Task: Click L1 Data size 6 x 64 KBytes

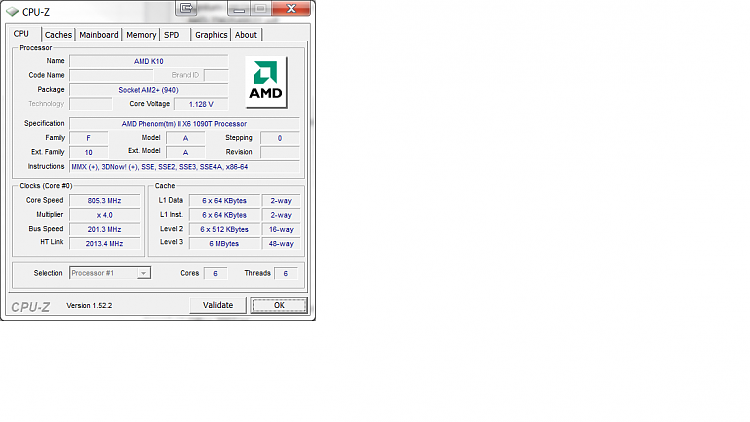Action: click(x=224, y=200)
